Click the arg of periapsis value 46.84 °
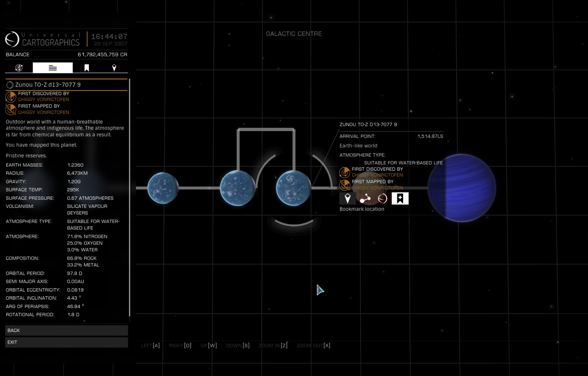Image resolution: width=588 pixels, height=376 pixels. coord(76,307)
